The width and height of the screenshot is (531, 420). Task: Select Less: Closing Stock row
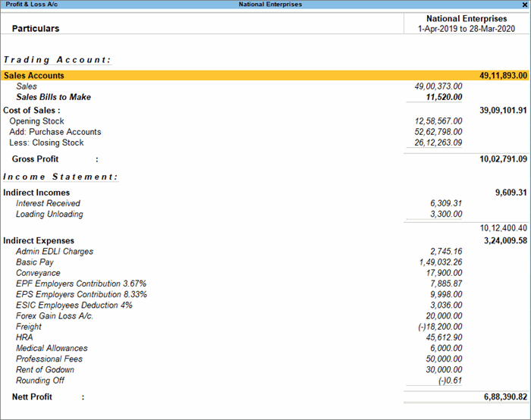[46, 143]
